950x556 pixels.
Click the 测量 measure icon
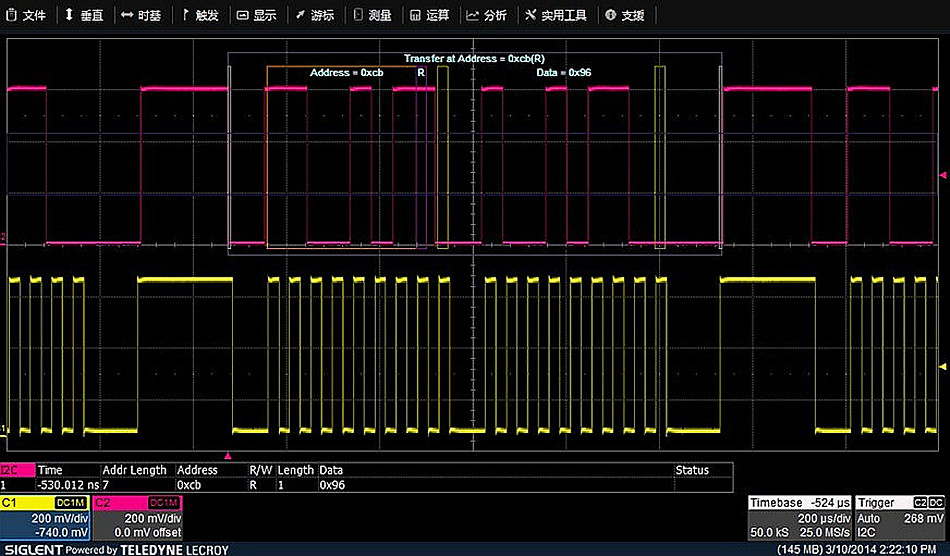coord(358,15)
